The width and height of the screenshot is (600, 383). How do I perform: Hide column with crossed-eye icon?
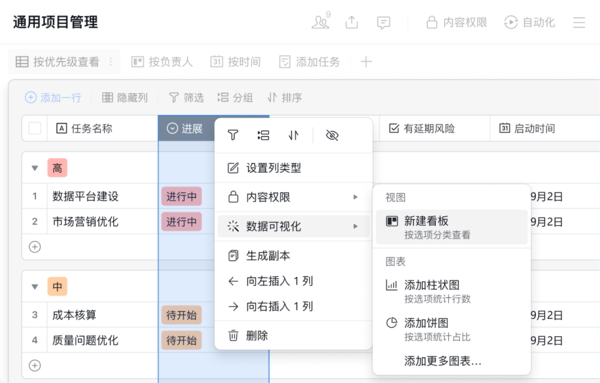[332, 135]
